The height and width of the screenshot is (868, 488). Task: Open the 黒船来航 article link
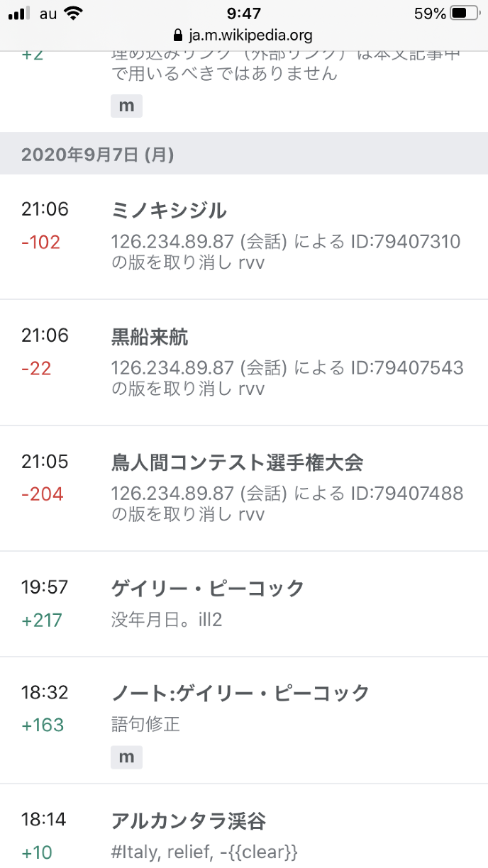tap(150, 337)
